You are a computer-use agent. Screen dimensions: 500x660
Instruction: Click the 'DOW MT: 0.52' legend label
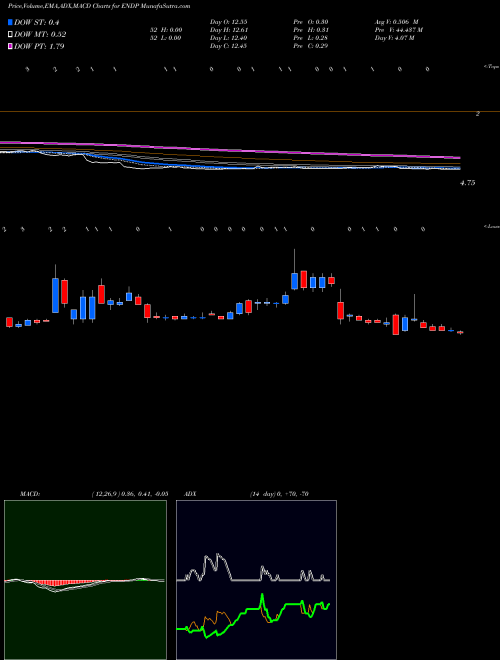tap(40, 35)
